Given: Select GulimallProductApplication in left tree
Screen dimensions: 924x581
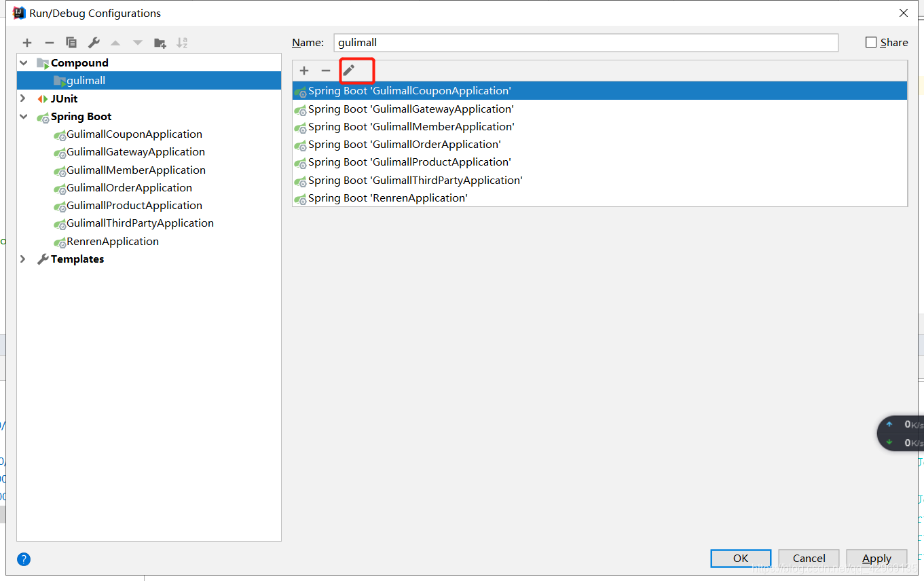Looking at the screenshot, I should [x=134, y=206].
